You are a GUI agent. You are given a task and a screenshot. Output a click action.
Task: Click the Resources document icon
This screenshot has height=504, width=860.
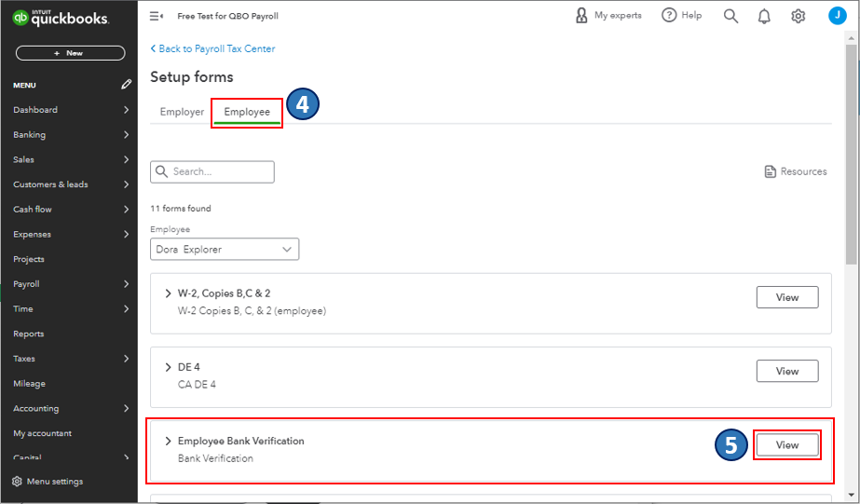coord(770,171)
